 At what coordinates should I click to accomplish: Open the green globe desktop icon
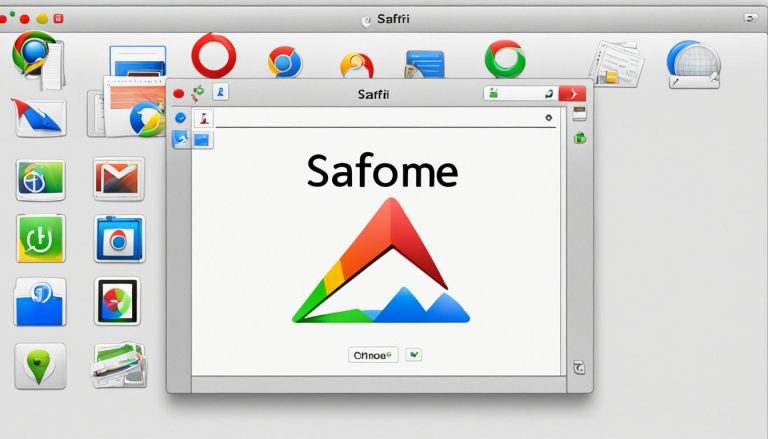[40, 180]
